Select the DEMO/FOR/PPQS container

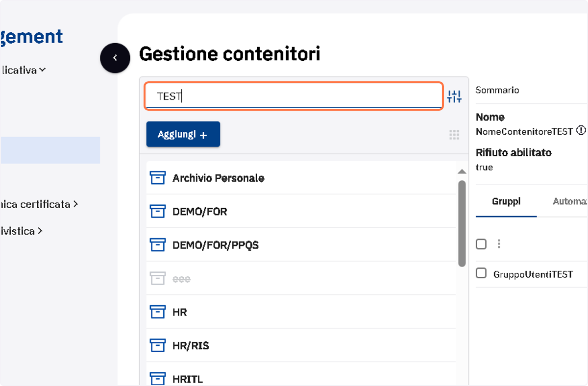click(301, 244)
